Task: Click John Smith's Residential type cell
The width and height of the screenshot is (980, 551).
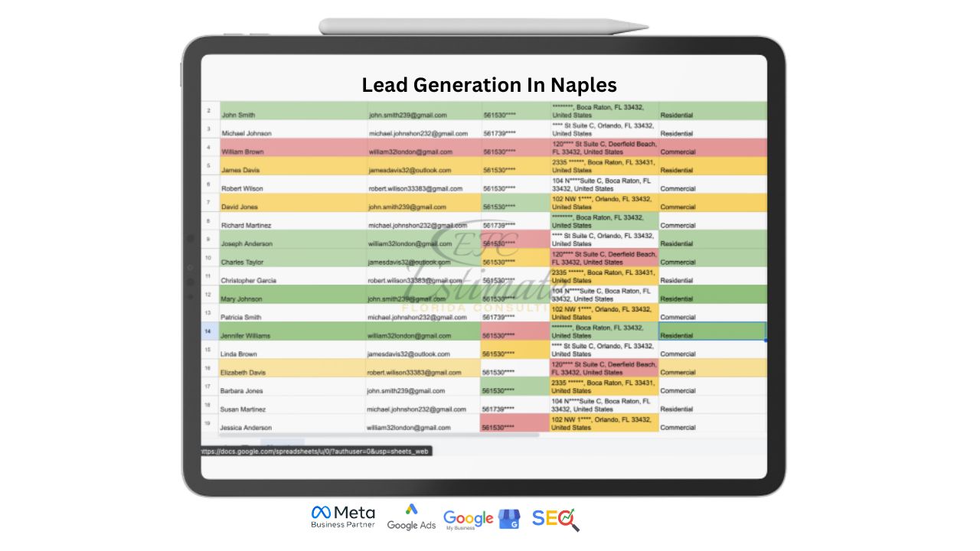Action: pos(712,111)
